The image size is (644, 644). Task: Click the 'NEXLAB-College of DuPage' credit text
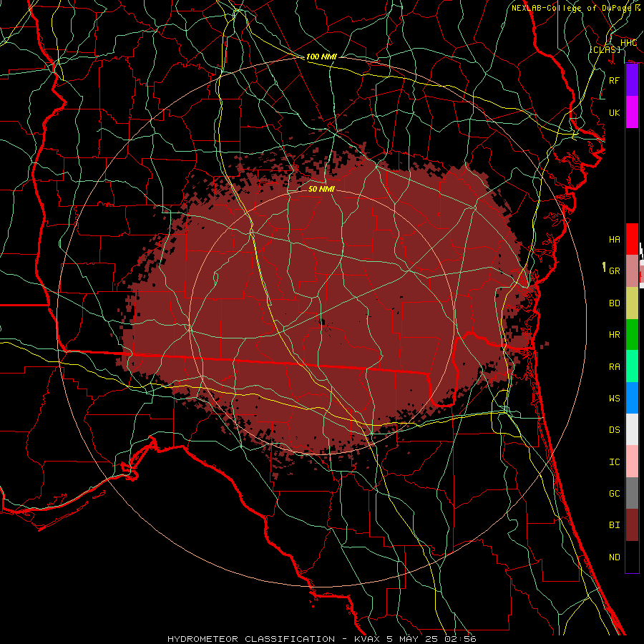(x=571, y=8)
